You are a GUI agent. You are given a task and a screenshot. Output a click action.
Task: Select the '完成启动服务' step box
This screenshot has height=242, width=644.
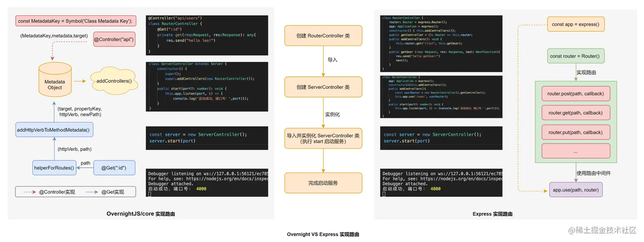[323, 183]
